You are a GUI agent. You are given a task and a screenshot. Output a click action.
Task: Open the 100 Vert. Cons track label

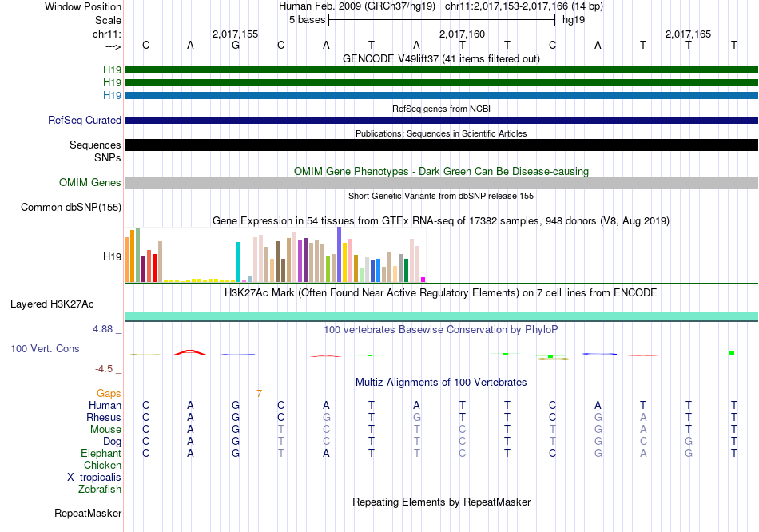tap(45, 348)
